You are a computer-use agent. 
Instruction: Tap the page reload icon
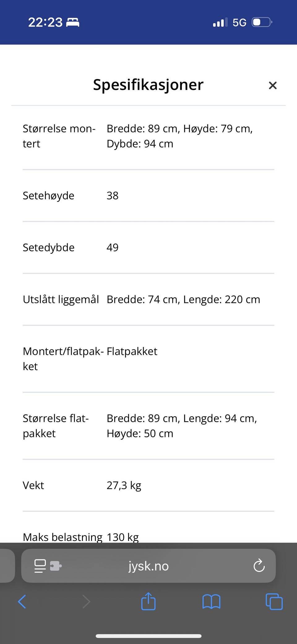pos(259,566)
